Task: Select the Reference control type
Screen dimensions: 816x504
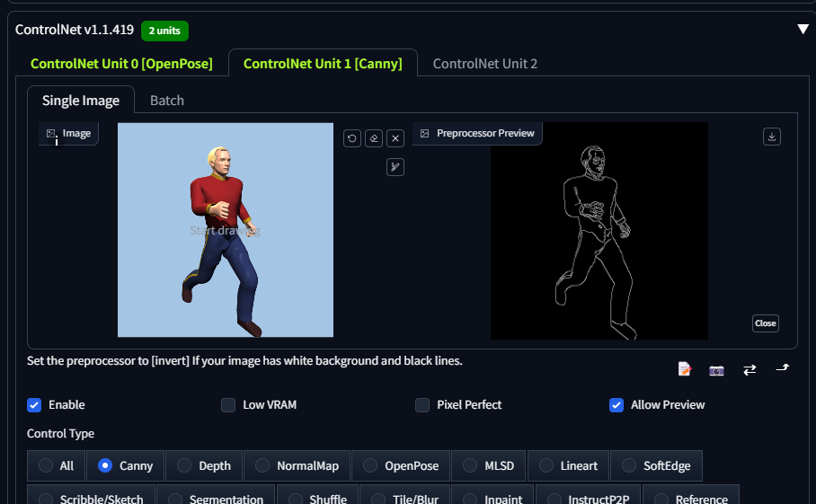Action: [691, 496]
